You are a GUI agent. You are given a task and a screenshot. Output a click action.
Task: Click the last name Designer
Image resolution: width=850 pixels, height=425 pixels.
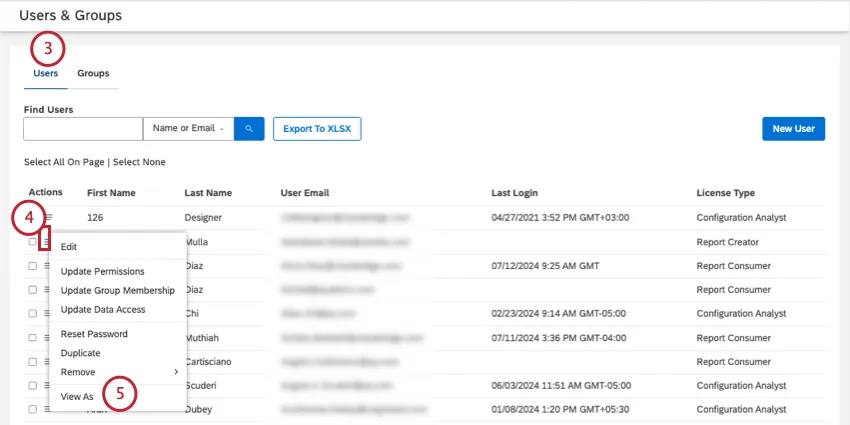tap(203, 218)
